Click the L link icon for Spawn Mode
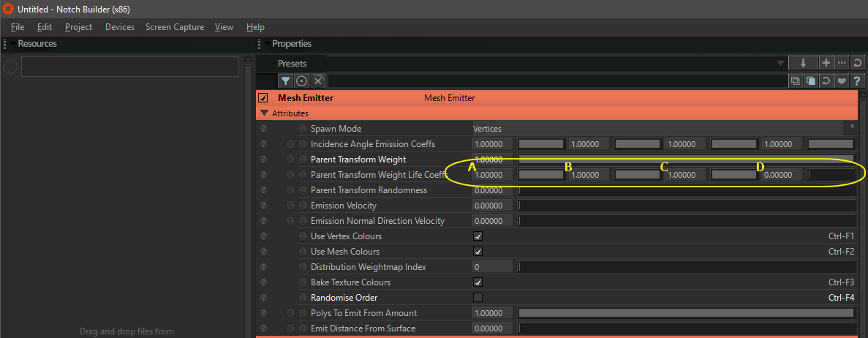Image resolution: width=868 pixels, height=338 pixels. [x=303, y=129]
